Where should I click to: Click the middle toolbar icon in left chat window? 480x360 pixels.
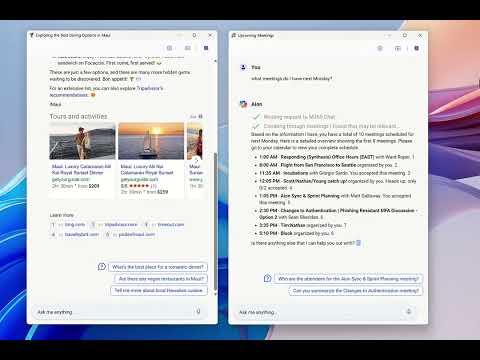tap(188, 48)
